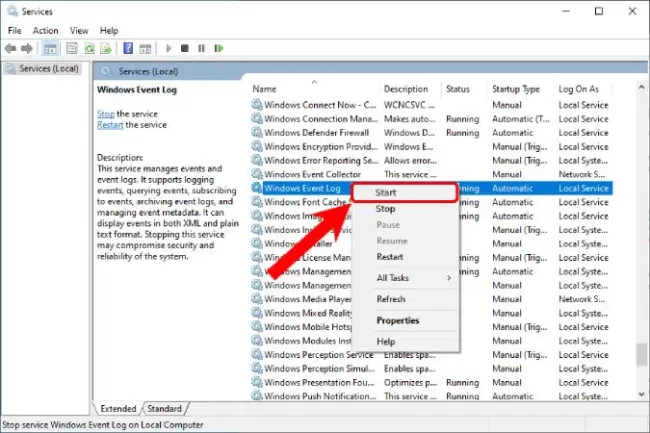The image size is (650, 433).
Task: Maximize the Services window
Action: 599,11
